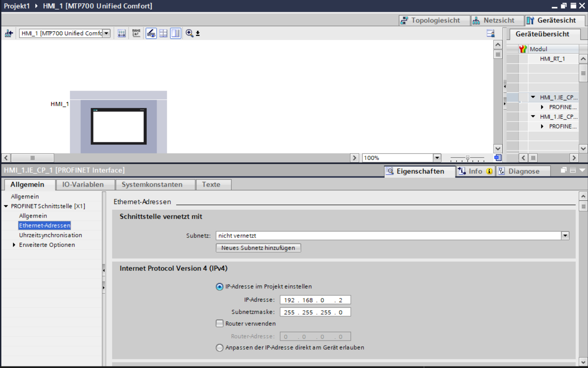Viewport: 588px width, 368px height.
Task: Toggle the module labels eye icon
Action: (151, 33)
